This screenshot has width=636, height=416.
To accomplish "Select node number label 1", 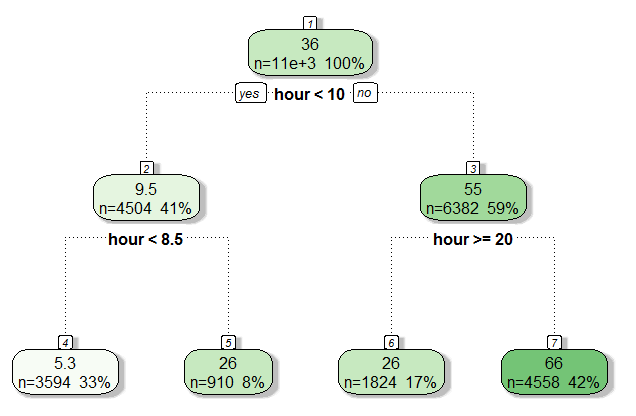I will [310, 23].
